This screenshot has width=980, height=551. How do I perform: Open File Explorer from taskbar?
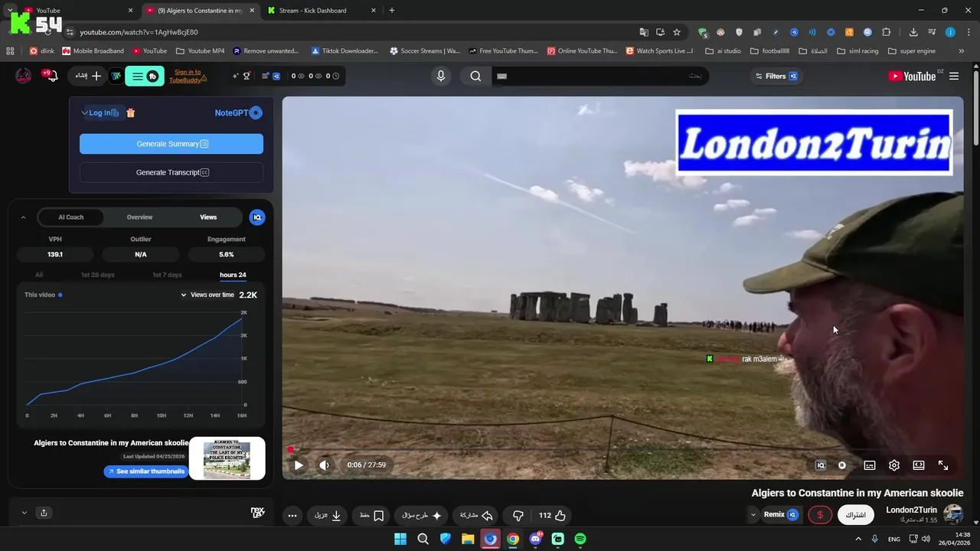pos(468,539)
